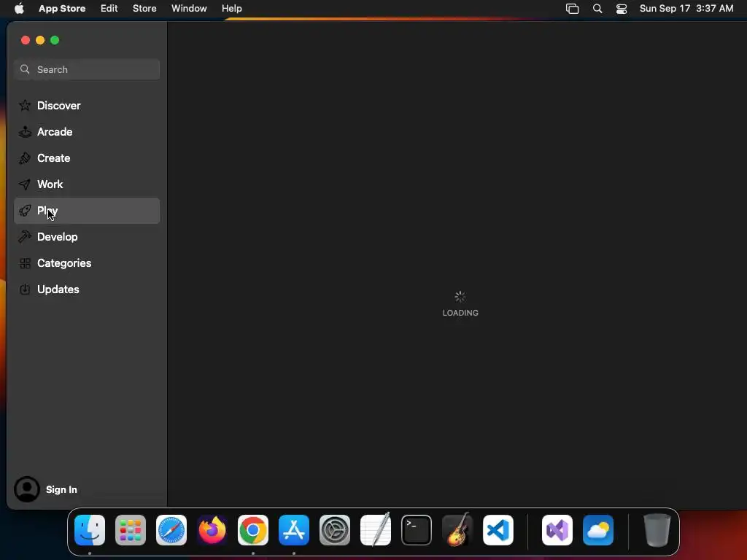This screenshot has width=747, height=560.
Task: Click the Create label in the sidebar
Action: 54,158
